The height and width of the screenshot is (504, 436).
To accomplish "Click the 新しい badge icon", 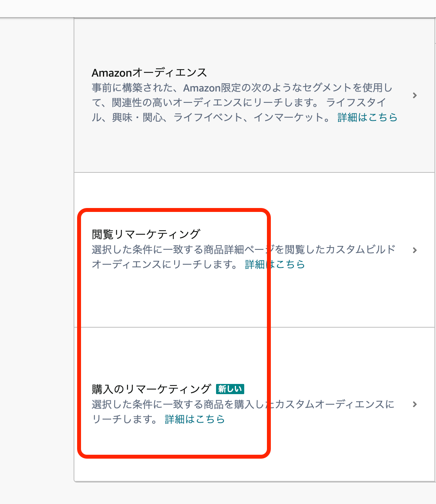I will pyautogui.click(x=230, y=389).
